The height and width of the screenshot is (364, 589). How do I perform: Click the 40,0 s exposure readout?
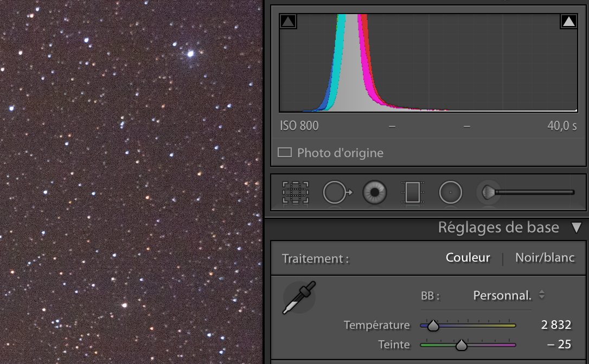click(x=562, y=126)
